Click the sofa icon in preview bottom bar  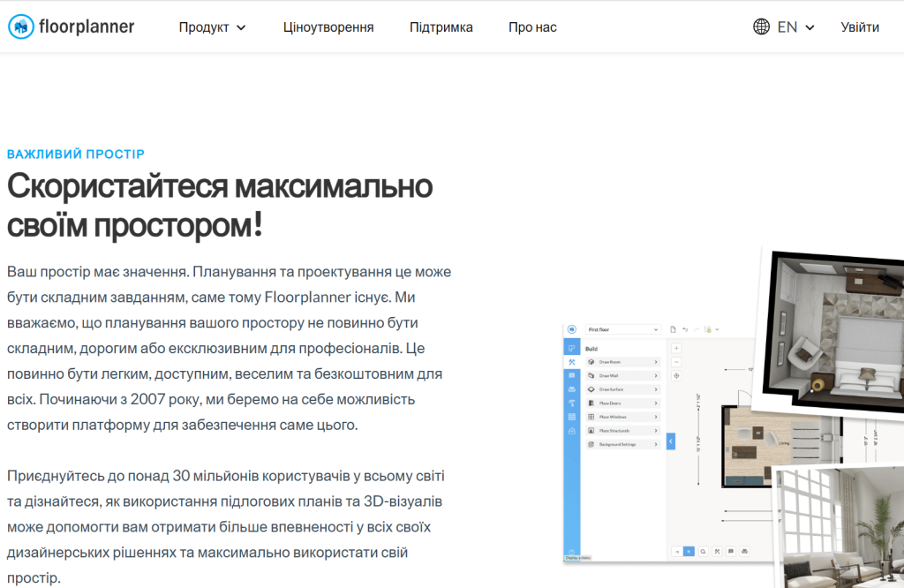click(744, 552)
